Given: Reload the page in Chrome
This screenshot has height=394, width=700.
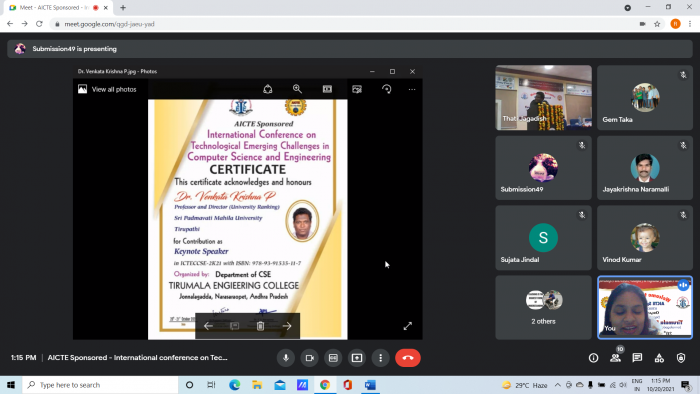Looking at the screenshot, I should click(39, 24).
